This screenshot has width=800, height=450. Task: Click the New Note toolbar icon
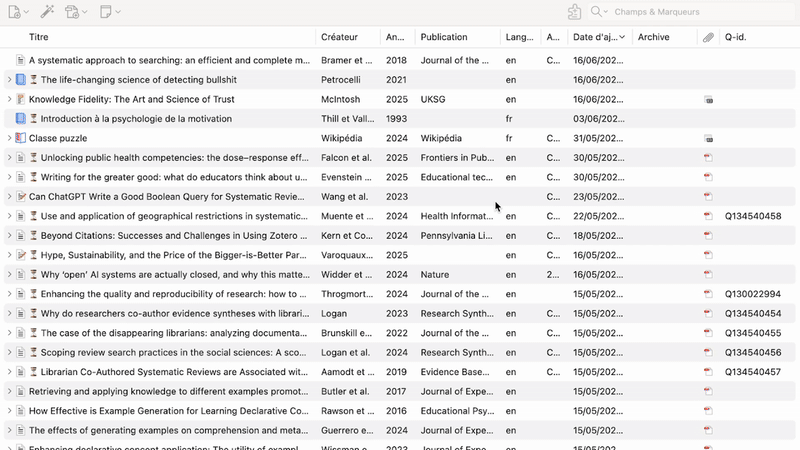coord(108,12)
